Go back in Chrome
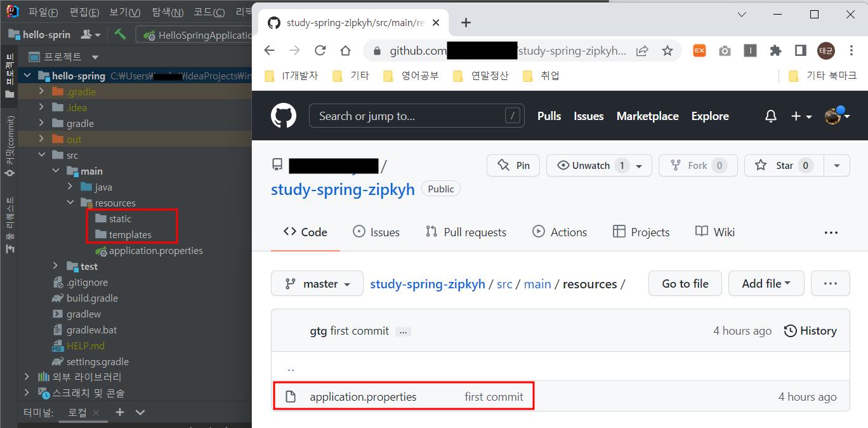Viewport: 868px width, 428px height. tap(269, 50)
